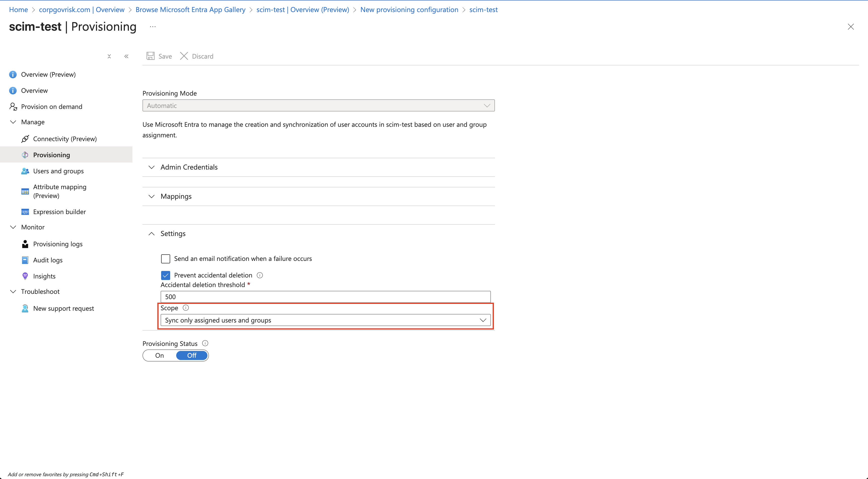Go to Home breadcrumb link
Viewport: 868px width, 479px height.
click(x=18, y=10)
